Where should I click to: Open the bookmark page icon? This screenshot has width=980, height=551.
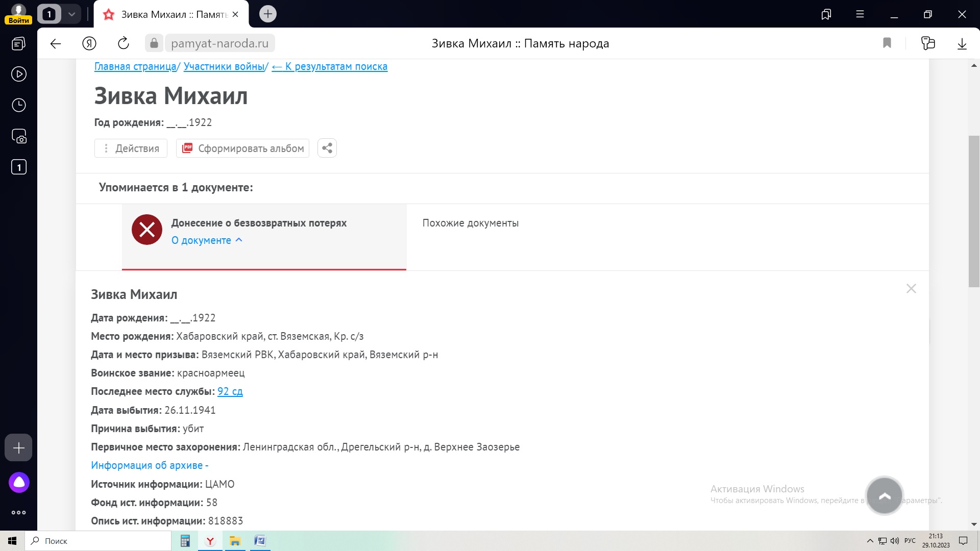click(x=887, y=43)
